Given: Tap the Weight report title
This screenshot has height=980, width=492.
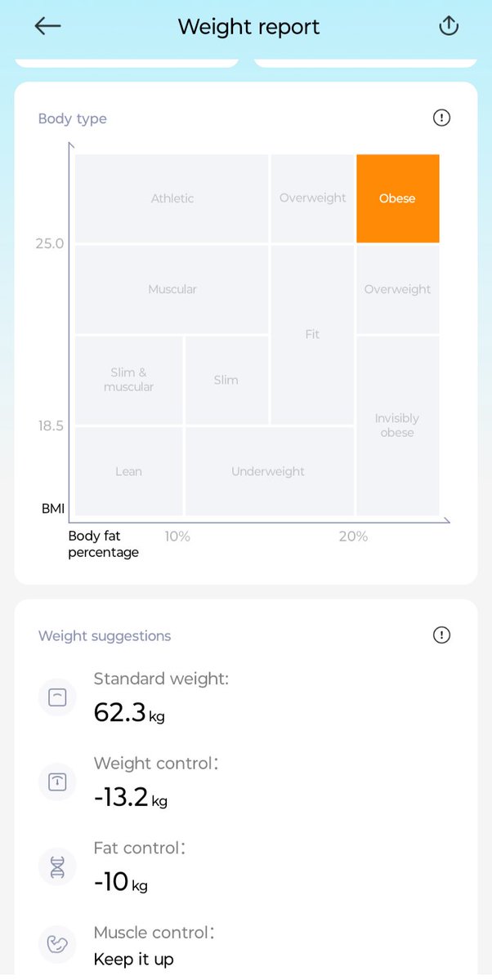Looking at the screenshot, I should pyautogui.click(x=248, y=27).
